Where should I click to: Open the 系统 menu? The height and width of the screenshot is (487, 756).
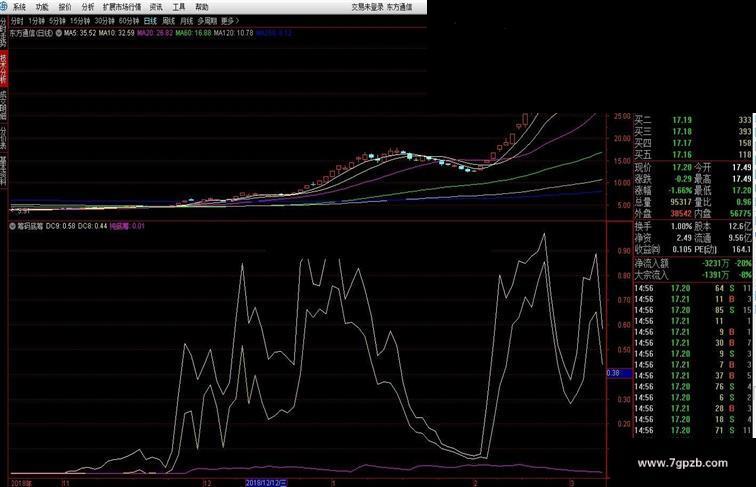pyautogui.click(x=19, y=7)
